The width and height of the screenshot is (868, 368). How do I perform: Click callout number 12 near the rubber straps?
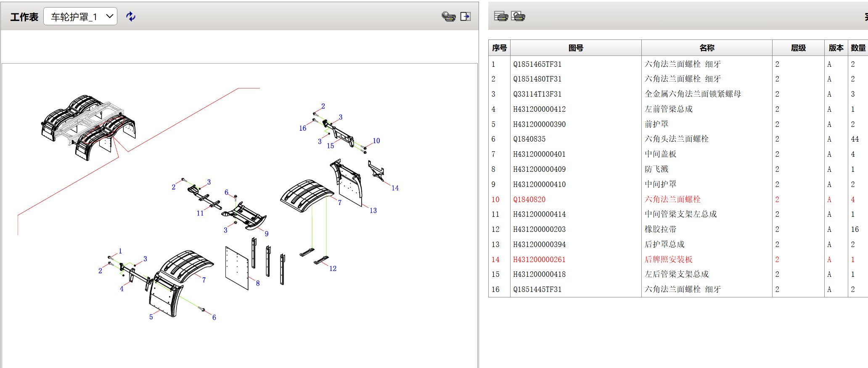(x=333, y=269)
